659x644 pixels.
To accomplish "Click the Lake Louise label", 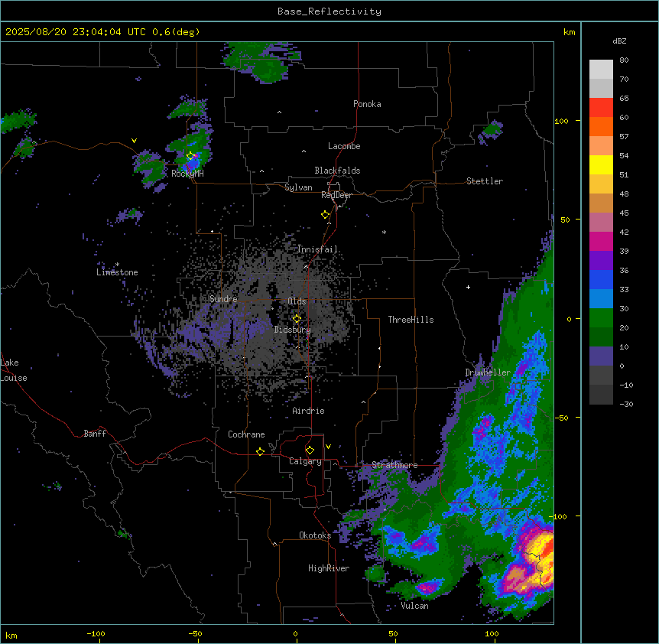I will coord(13,370).
